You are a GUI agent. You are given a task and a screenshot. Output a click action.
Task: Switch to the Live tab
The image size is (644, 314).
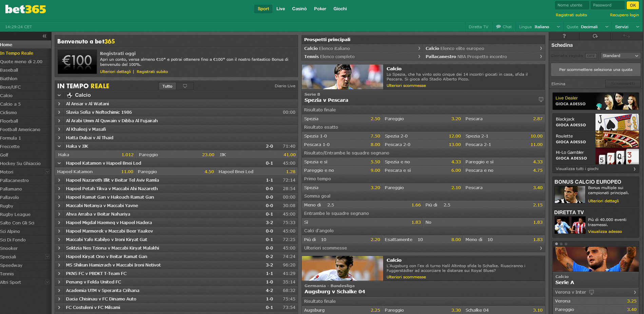[280, 9]
